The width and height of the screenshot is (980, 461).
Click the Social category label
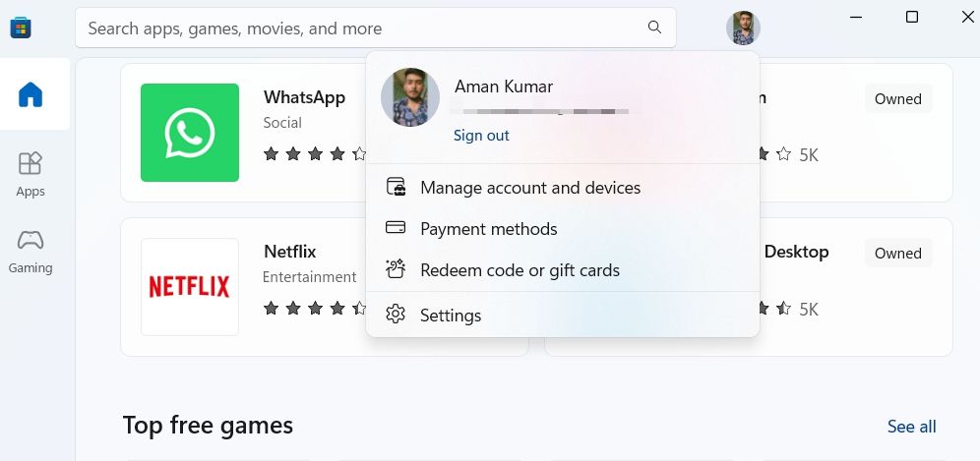(x=282, y=123)
